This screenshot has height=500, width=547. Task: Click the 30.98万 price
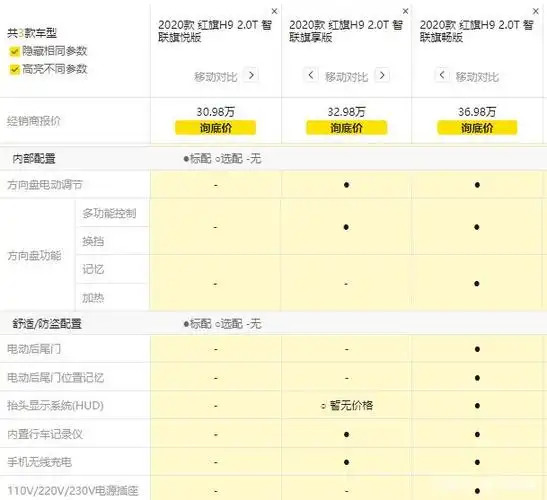coord(216,112)
